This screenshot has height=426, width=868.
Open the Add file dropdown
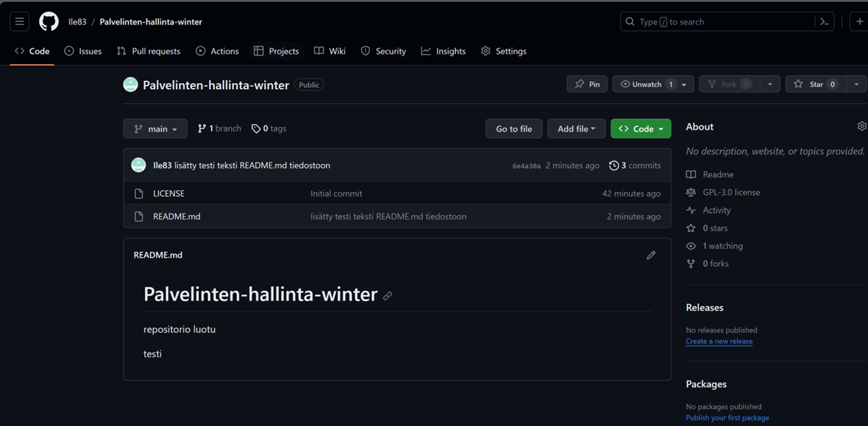point(576,129)
